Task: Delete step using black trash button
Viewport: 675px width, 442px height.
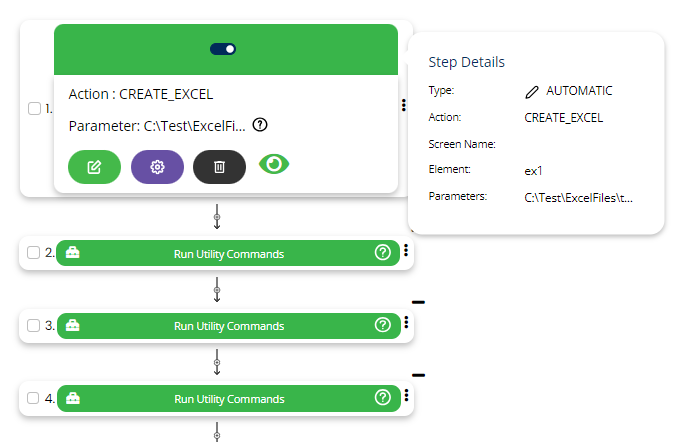Action: 219,167
